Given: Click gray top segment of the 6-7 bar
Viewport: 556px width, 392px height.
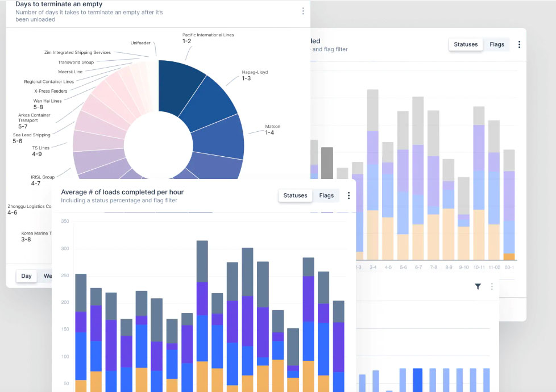Looking at the screenshot, I should pos(418,119).
